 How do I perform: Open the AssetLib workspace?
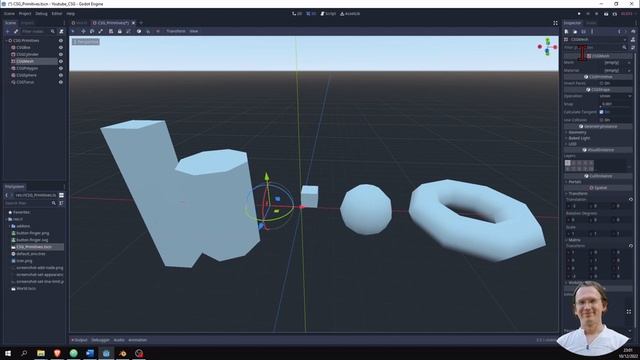(x=350, y=13)
